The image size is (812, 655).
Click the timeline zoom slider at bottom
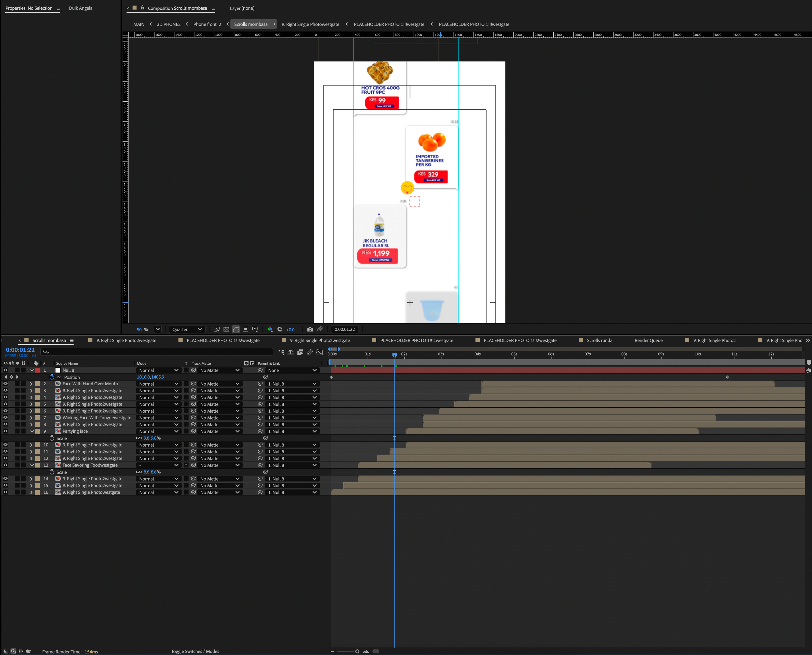357,651
